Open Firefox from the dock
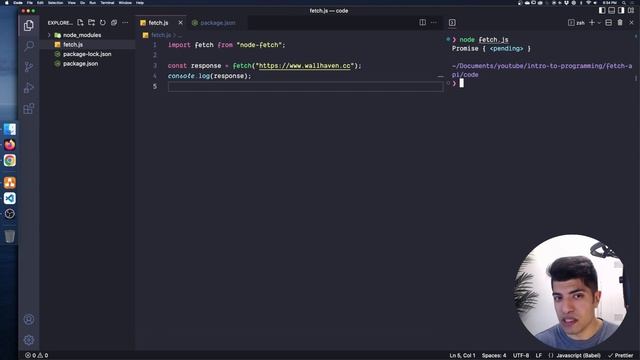640x360 pixels. tap(10, 144)
